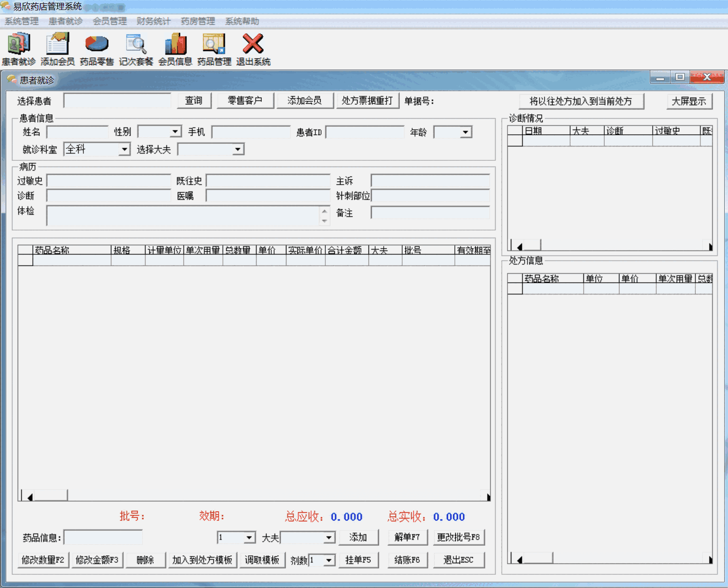Open 药品管理 from the toolbar
The height and width of the screenshot is (588, 728).
213,47
